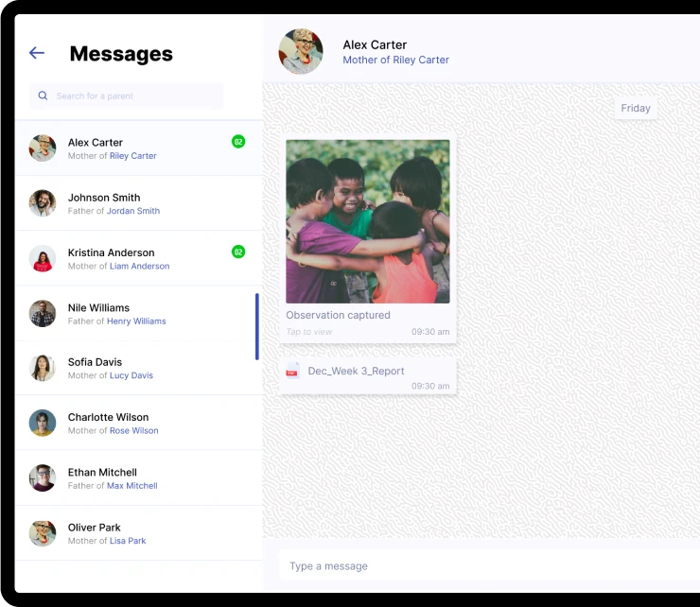Click Sofia Davis's profile picture
This screenshot has width=700, height=607.
coord(43,368)
